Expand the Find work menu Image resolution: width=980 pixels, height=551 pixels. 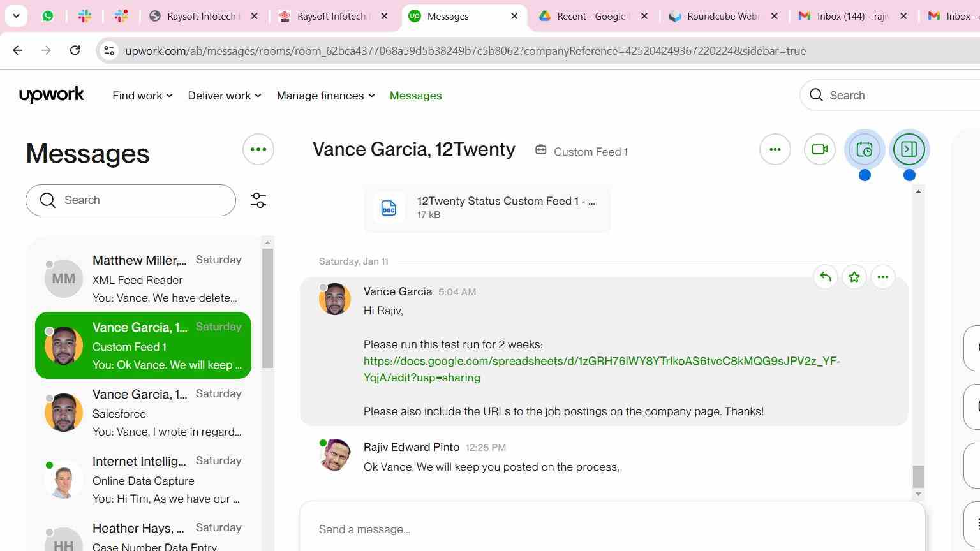tap(142, 96)
